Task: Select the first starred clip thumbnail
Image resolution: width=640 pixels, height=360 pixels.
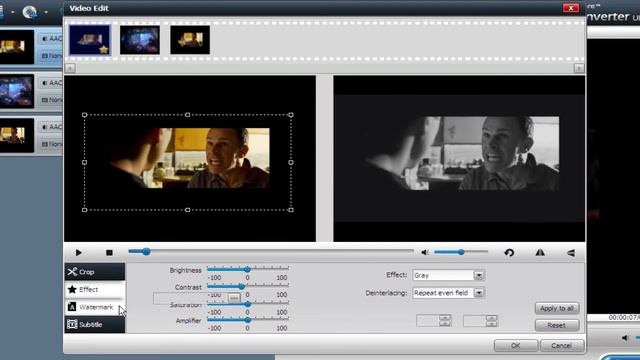Action: pyautogui.click(x=90, y=40)
